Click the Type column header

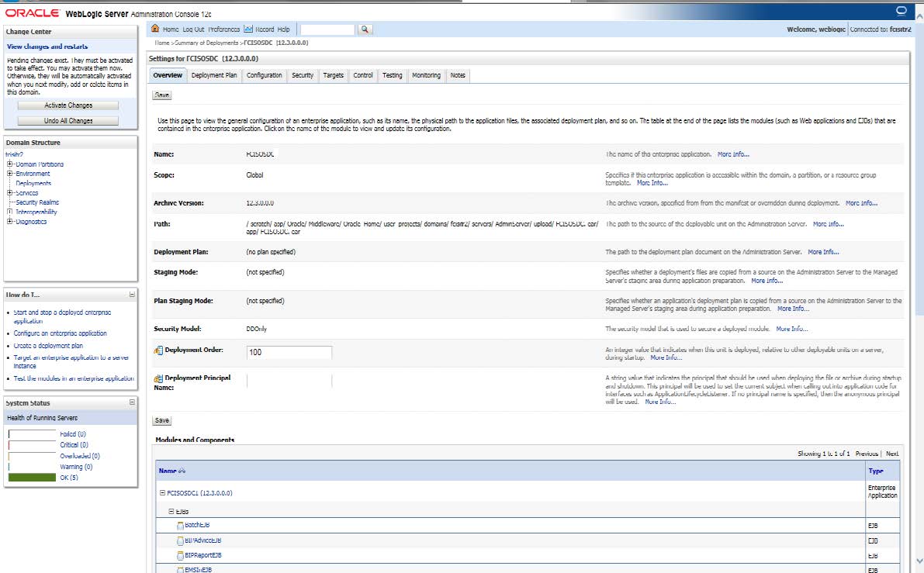876,471
